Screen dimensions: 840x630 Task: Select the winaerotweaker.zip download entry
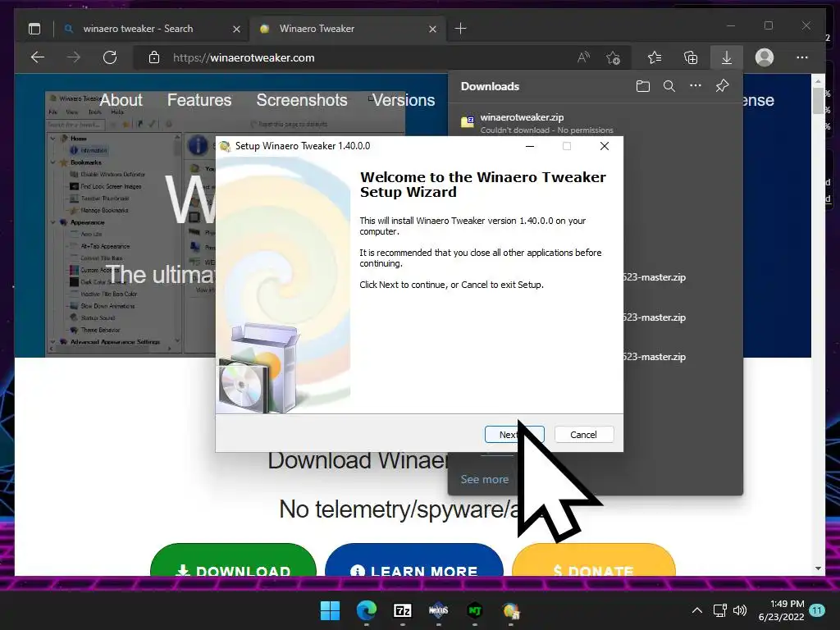tap(595, 123)
